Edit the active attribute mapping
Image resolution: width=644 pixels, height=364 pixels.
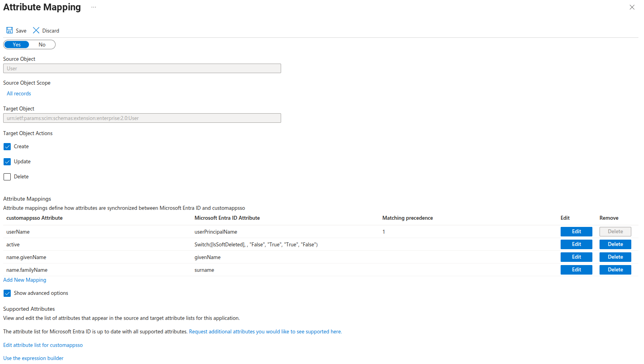coord(576,244)
